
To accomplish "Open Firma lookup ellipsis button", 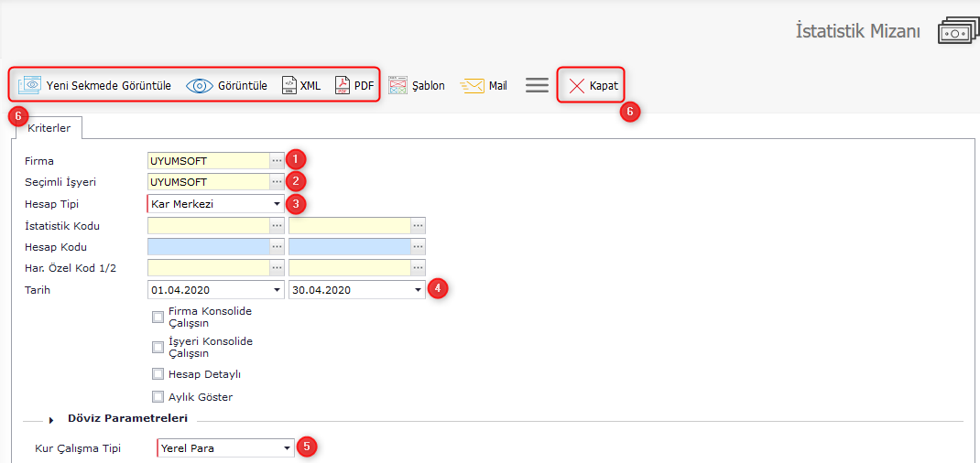I will pos(277,161).
